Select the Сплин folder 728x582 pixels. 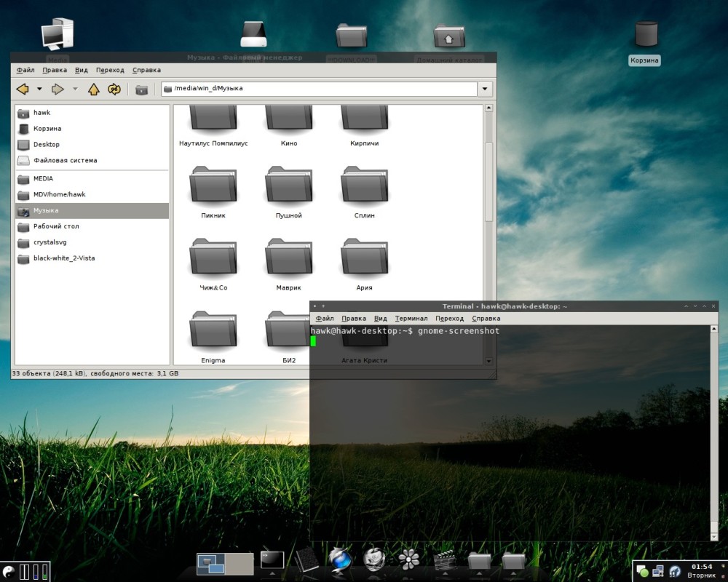pos(365,191)
